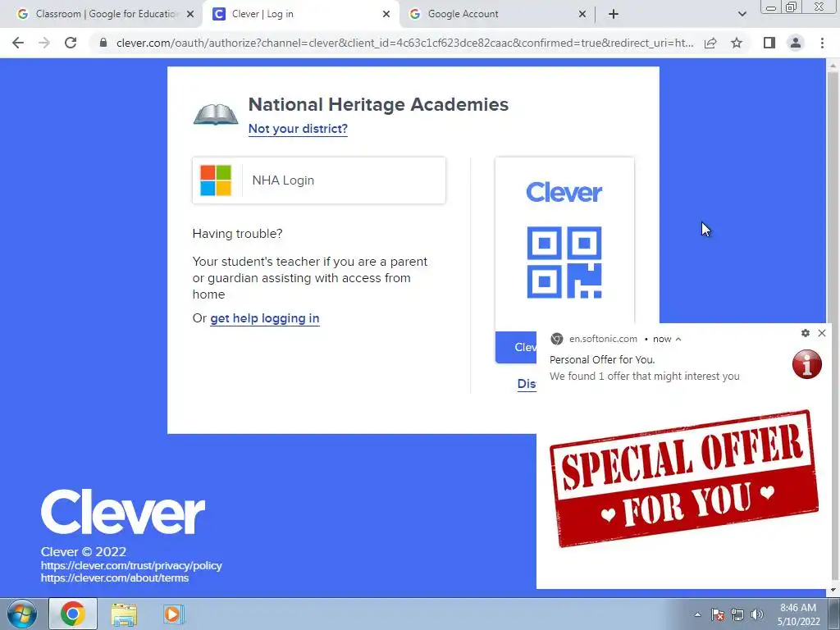Open the Chrome profile avatar menu
The width and height of the screenshot is (840, 630).
pyautogui.click(x=796, y=43)
